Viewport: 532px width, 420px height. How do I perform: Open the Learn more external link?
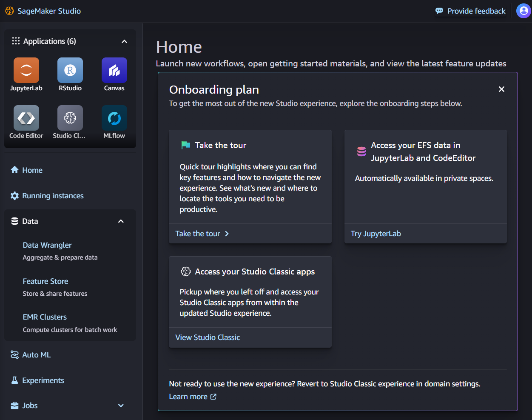click(x=193, y=397)
